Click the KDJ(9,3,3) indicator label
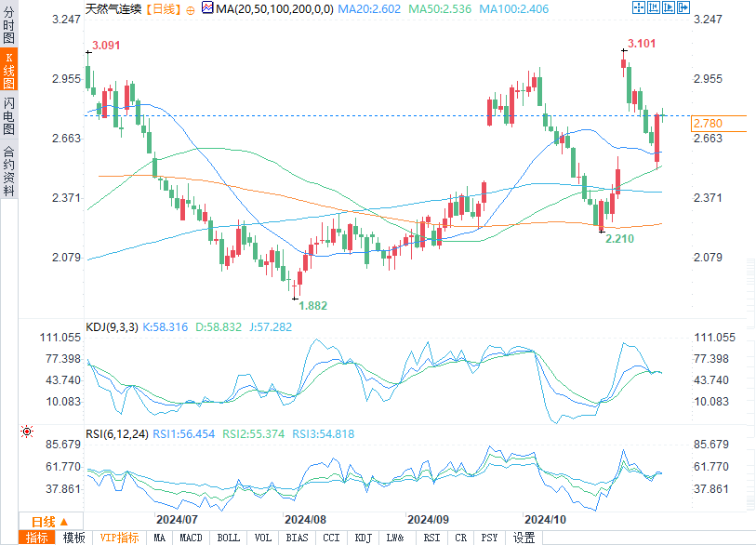 coord(112,327)
